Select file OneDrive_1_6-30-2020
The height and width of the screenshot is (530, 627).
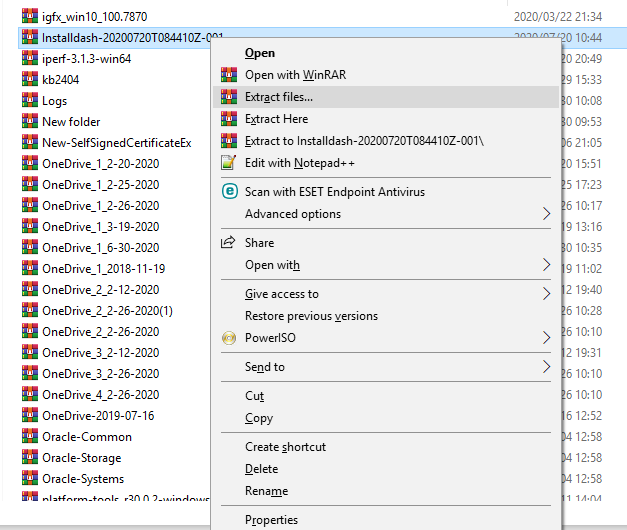[100, 248]
